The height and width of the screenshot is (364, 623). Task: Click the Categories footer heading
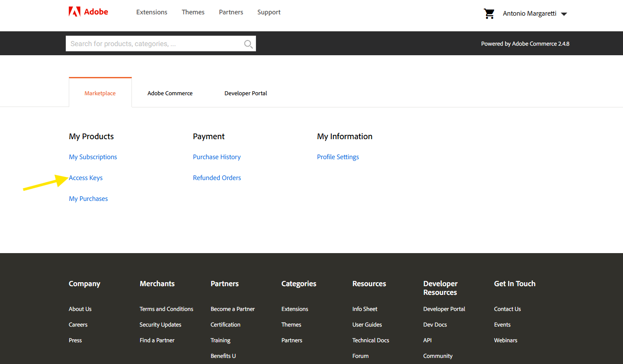point(299,284)
